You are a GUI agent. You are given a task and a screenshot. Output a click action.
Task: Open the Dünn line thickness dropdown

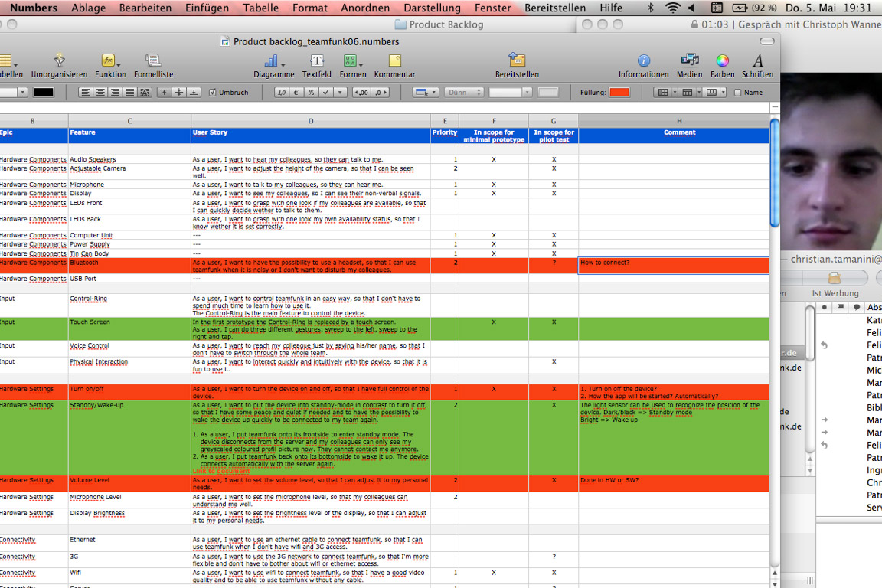pyautogui.click(x=463, y=93)
